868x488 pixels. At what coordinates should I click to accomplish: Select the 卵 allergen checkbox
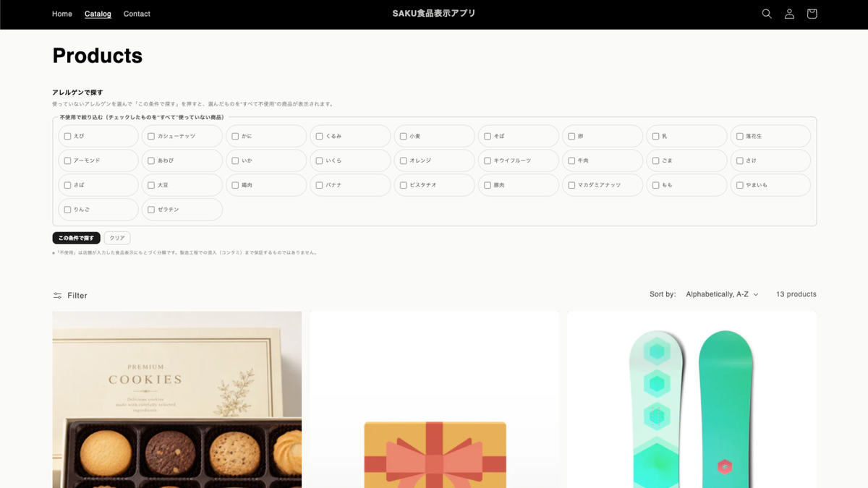pos(571,136)
